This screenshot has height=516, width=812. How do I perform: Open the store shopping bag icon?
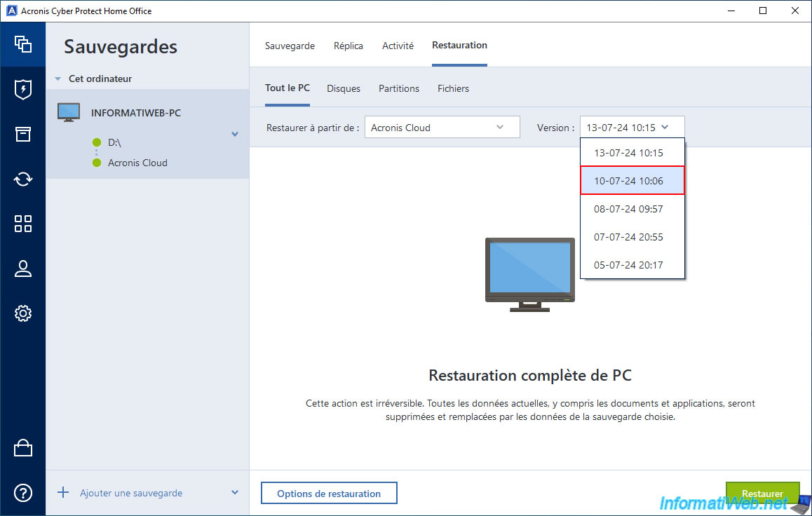(x=22, y=448)
